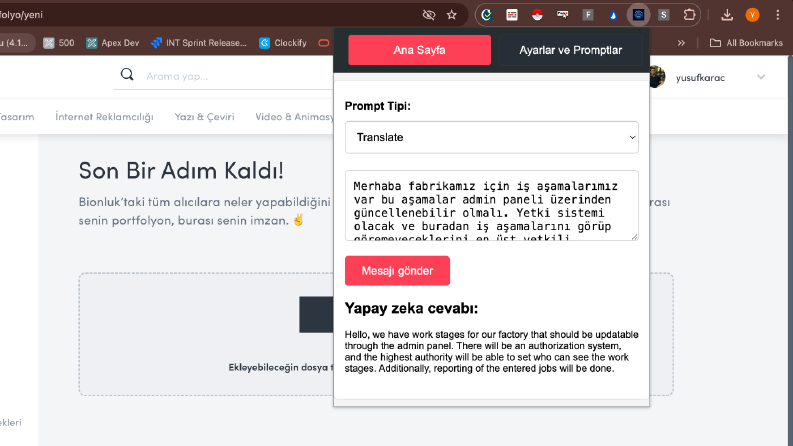The height and width of the screenshot is (446, 793).
Task: Click the yusufkarac user profile photo
Action: point(657,77)
